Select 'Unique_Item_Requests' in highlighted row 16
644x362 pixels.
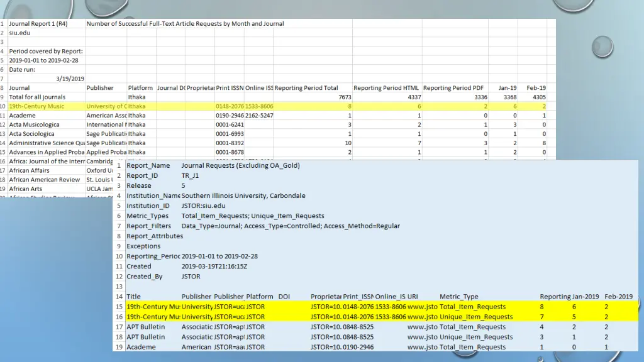[476, 317]
